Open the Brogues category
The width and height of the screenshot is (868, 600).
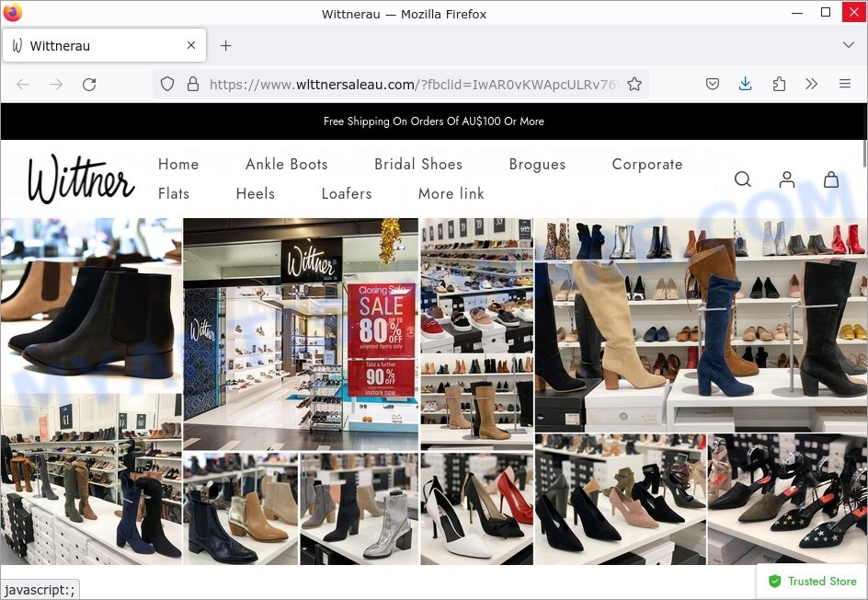point(538,165)
